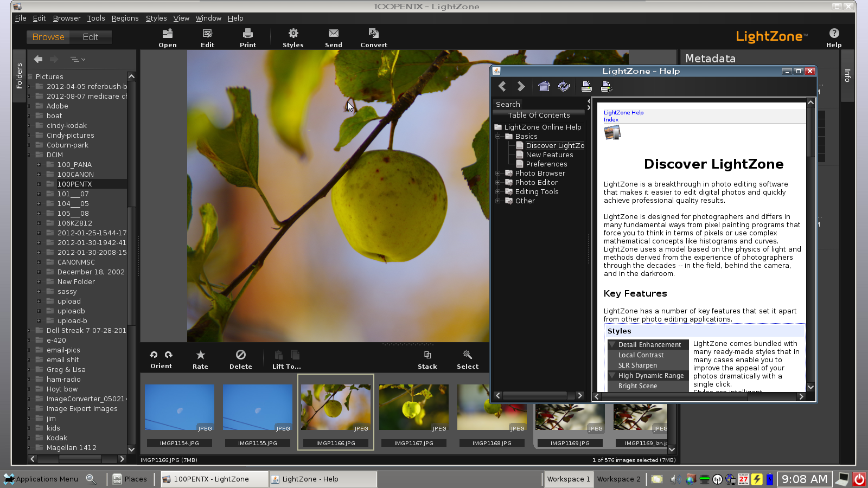Expand the 100CANON folder

(39, 175)
